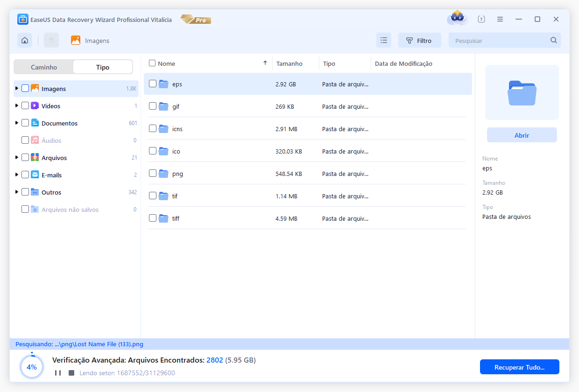Select the Arquivos não salvos row
The height and width of the screenshot is (392, 579).
(x=76, y=210)
